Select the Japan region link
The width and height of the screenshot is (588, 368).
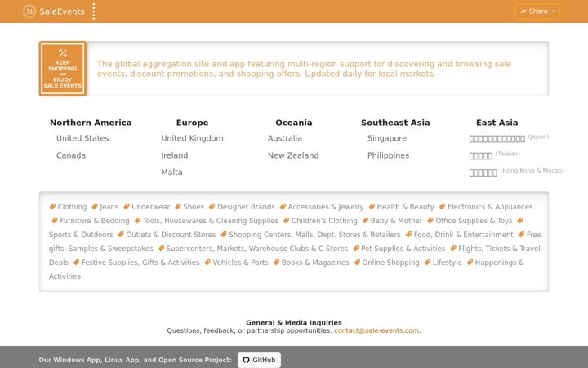click(509, 138)
